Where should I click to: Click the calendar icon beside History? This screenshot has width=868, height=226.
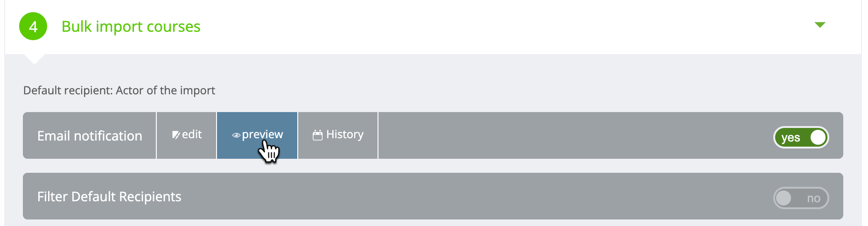[x=318, y=135]
